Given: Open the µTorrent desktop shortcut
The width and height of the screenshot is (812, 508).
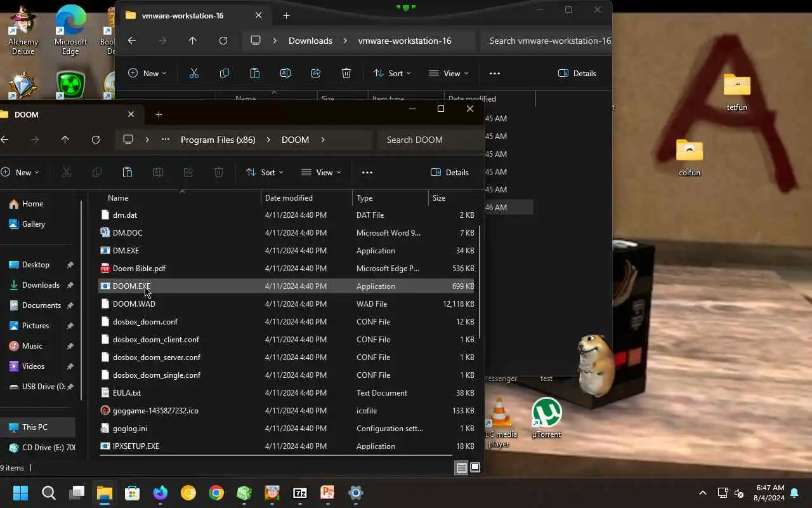Looking at the screenshot, I should (546, 417).
